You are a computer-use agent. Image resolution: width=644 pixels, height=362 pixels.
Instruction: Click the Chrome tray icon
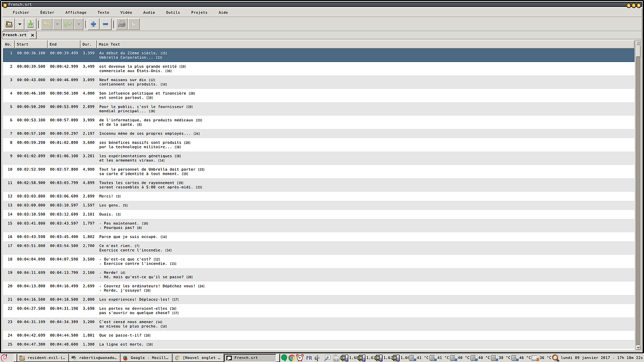(x=292, y=358)
